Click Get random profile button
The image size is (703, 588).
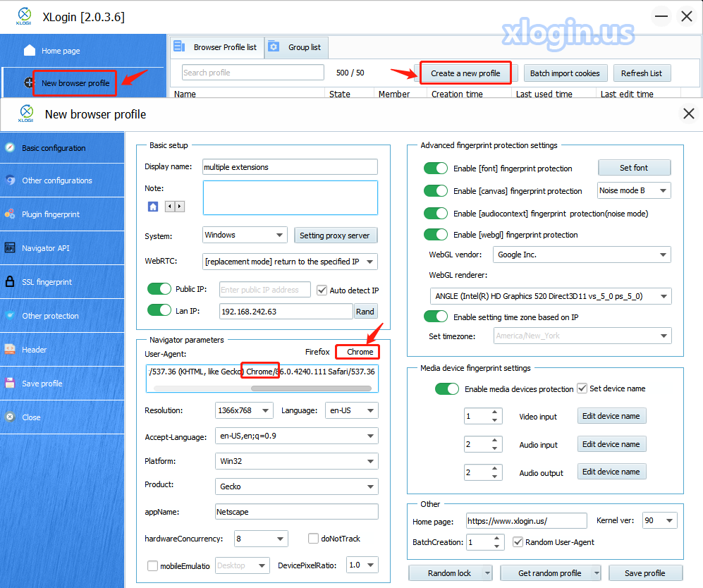coord(550,573)
